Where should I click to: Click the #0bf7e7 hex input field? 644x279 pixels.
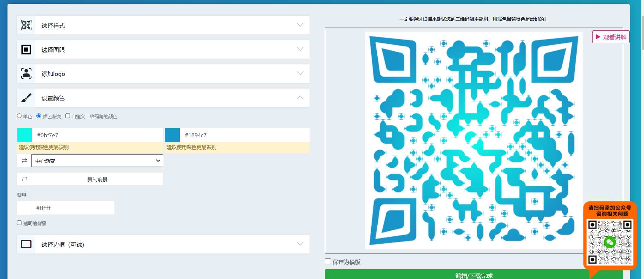pos(97,135)
